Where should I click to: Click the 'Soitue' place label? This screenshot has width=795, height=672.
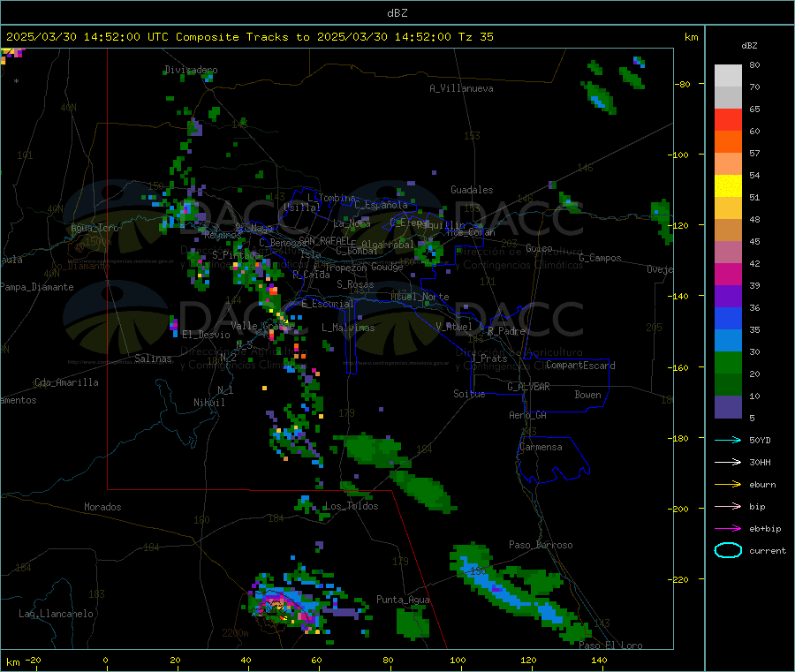click(x=469, y=394)
